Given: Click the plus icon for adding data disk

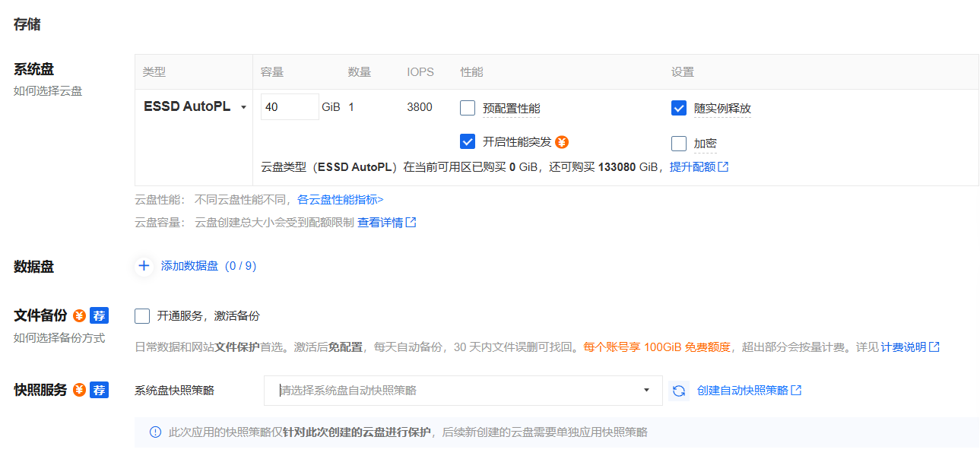Looking at the screenshot, I should (x=144, y=266).
